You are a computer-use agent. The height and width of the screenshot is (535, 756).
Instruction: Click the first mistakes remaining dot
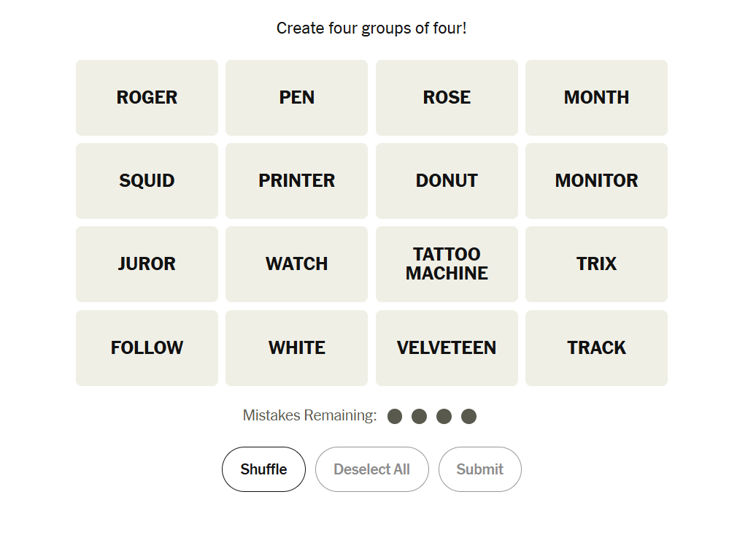pyautogui.click(x=395, y=417)
